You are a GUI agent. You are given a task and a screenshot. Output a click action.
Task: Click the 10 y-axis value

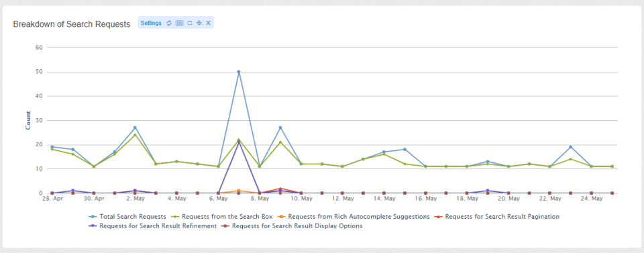click(x=40, y=169)
